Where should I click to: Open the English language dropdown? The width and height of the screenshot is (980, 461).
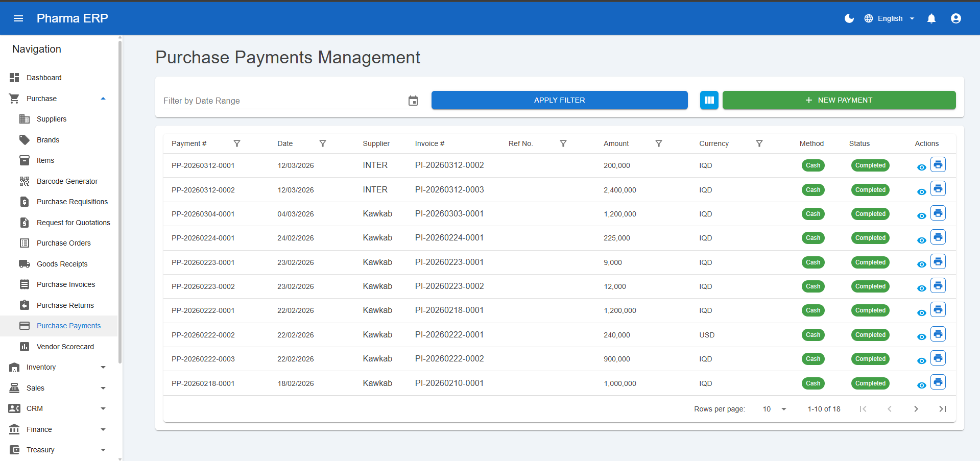pos(890,18)
